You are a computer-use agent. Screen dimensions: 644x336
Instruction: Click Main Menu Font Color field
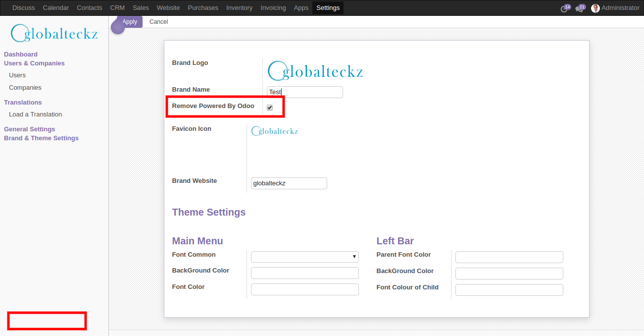pyautogui.click(x=305, y=289)
